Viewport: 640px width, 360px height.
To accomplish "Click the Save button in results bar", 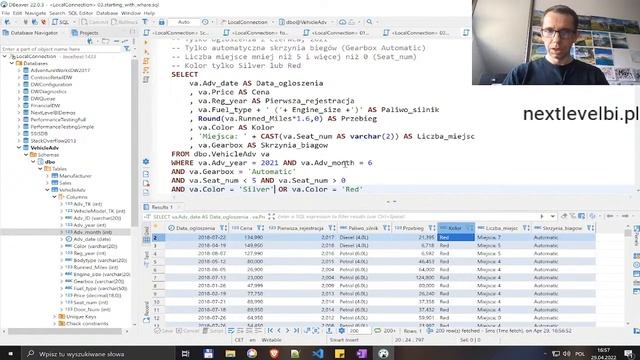I will click(x=164, y=331).
